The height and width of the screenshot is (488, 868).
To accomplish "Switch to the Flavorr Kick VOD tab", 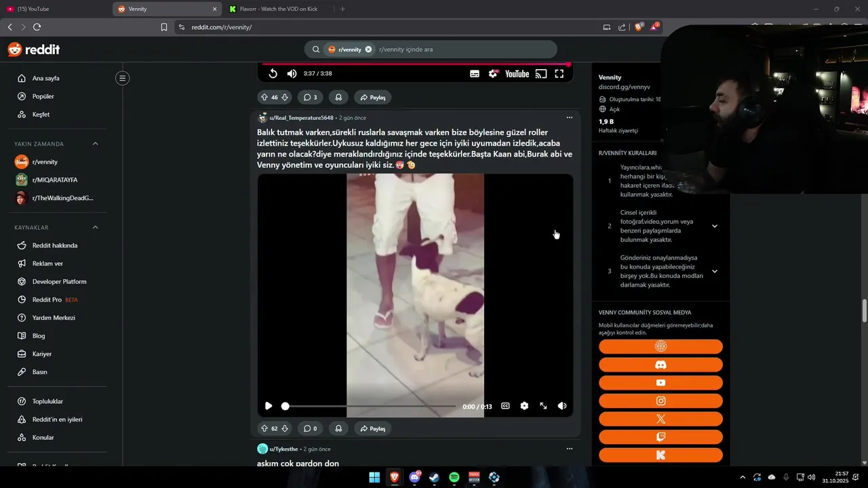I will (278, 9).
